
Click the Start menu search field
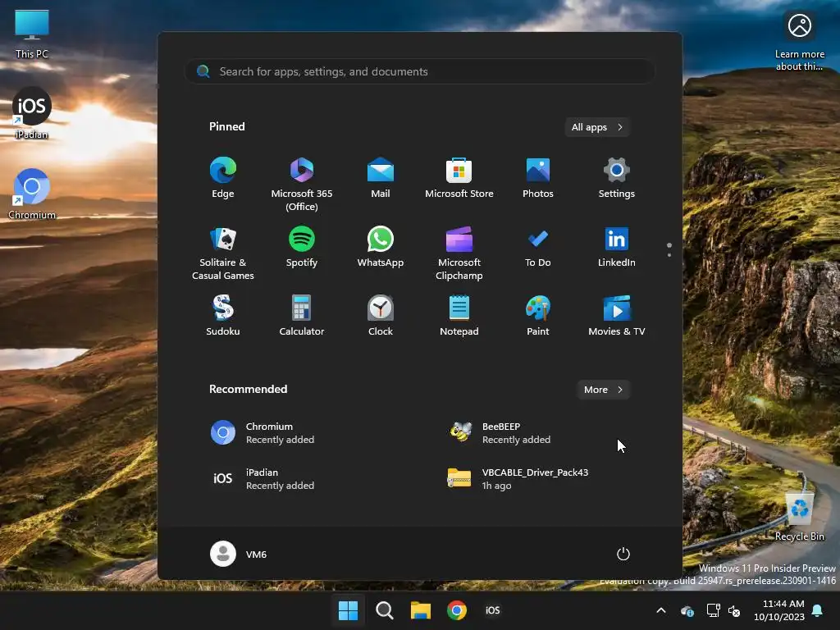420,71
